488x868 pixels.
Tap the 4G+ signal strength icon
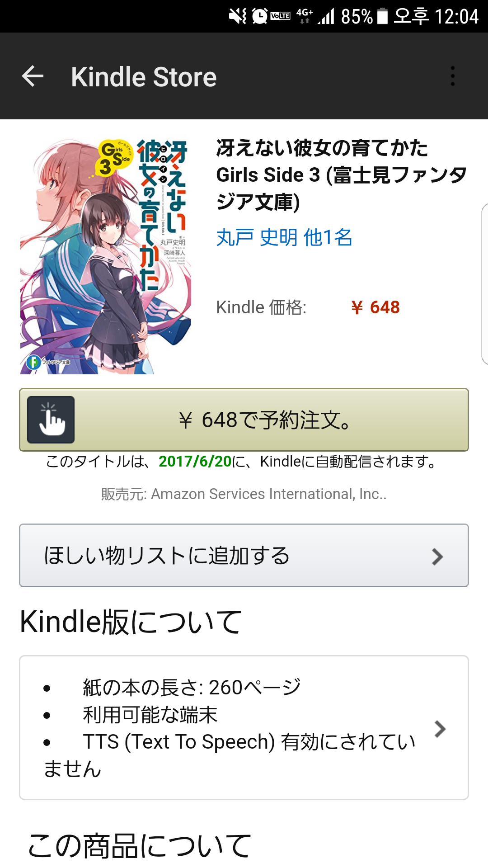[315, 16]
